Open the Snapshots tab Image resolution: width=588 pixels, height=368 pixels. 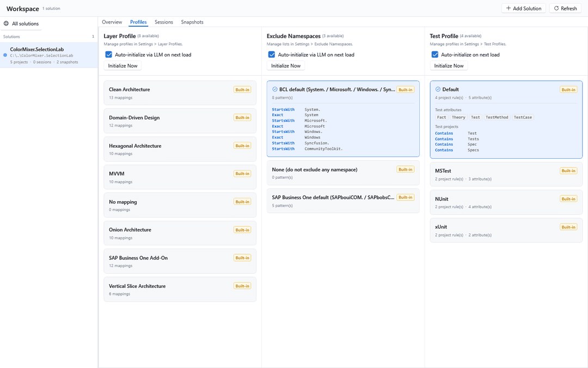(x=192, y=22)
